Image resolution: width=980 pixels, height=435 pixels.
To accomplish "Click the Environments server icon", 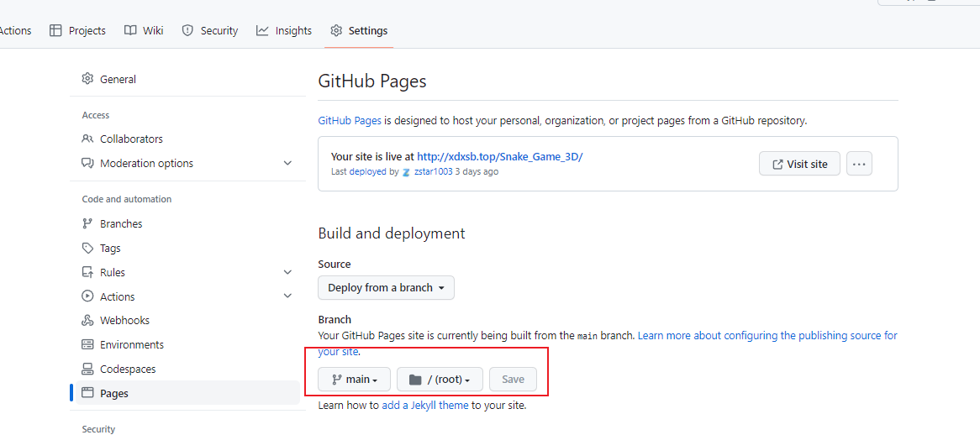I will pos(87,344).
